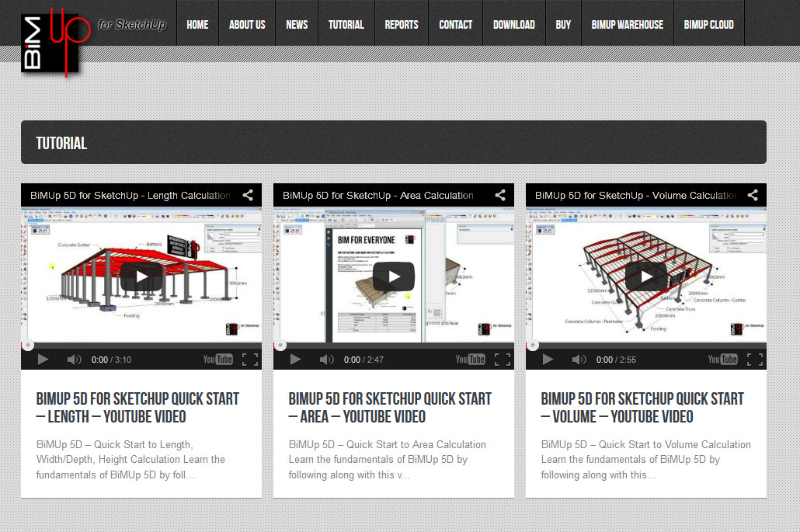Go to the CONTACT page
The image size is (800, 532).
[456, 25]
